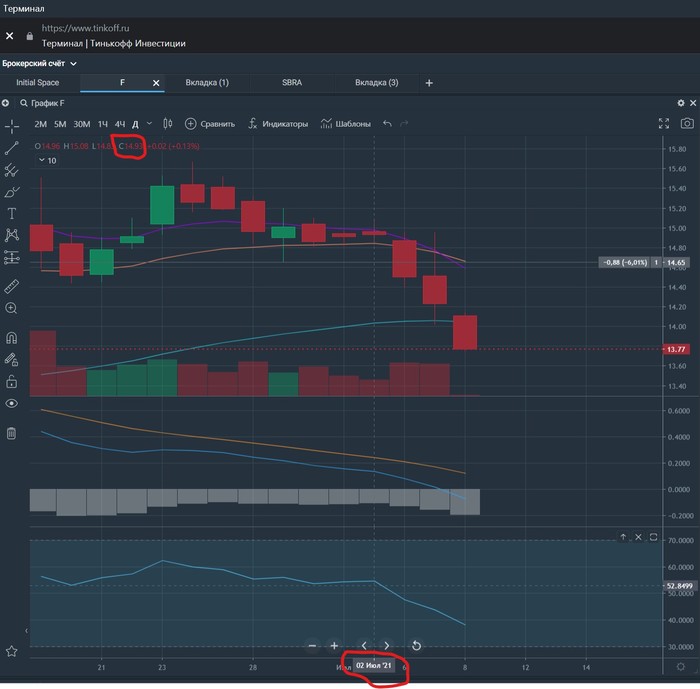Click the zoom-in magnifier tool

click(x=12, y=308)
